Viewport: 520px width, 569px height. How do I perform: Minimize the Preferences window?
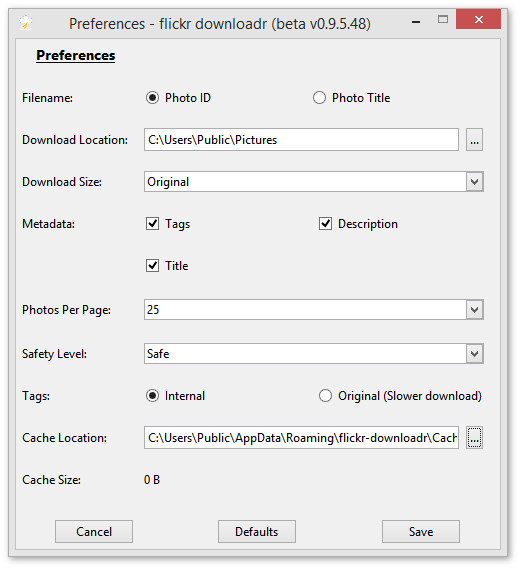(416, 22)
